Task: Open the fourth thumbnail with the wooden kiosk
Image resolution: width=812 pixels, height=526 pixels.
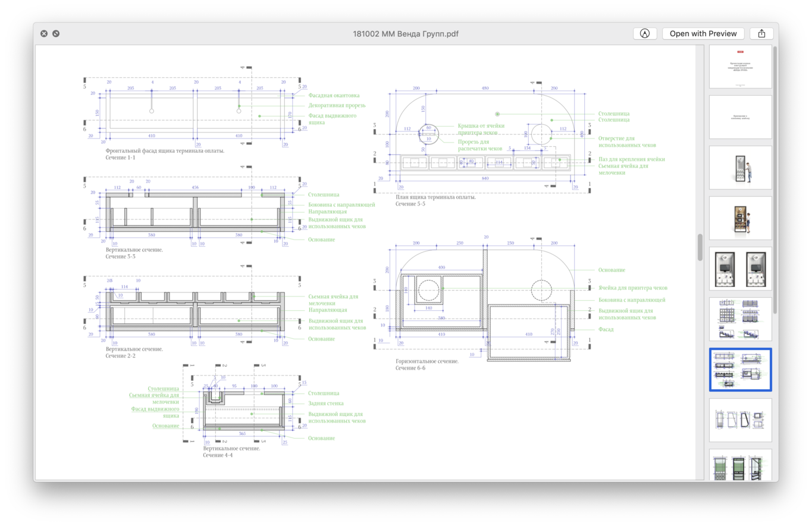Action: tap(740, 218)
